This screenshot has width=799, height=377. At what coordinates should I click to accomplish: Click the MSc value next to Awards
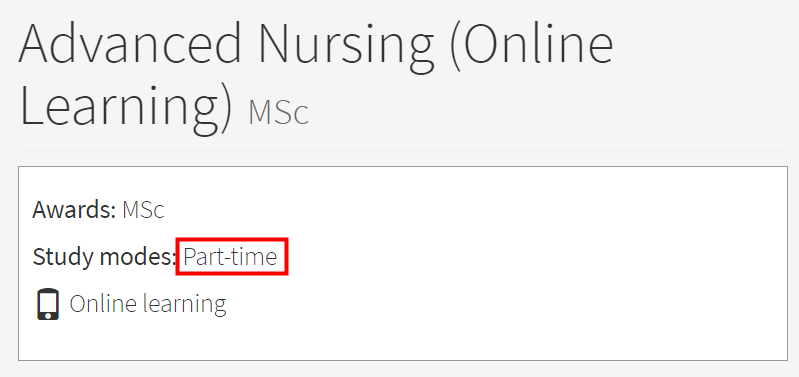143,210
